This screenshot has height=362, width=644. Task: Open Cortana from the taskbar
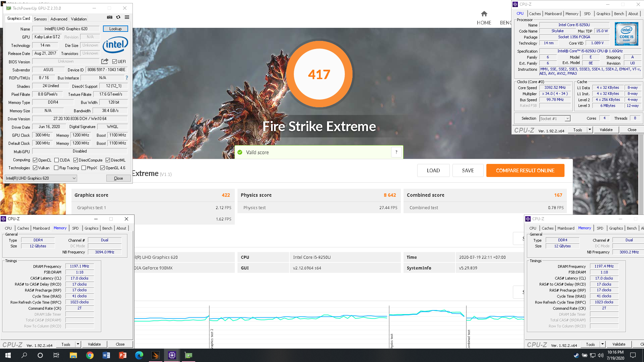click(40, 355)
